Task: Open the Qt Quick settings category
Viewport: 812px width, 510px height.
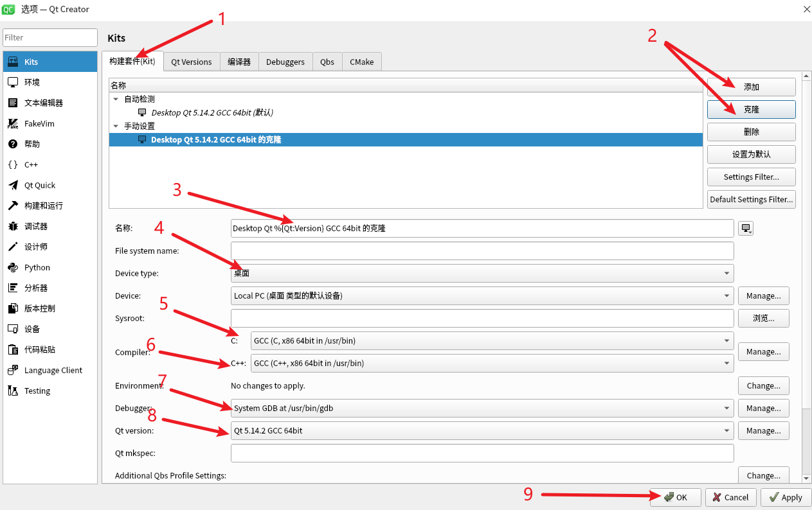Action: pos(50,185)
